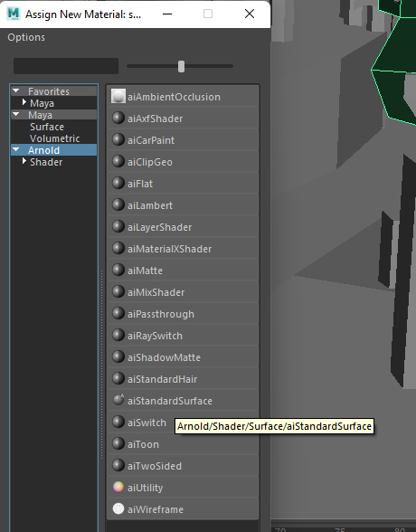The image size is (416, 532).
Task: Click the colorful aiUtility icon
Action: 118,487
